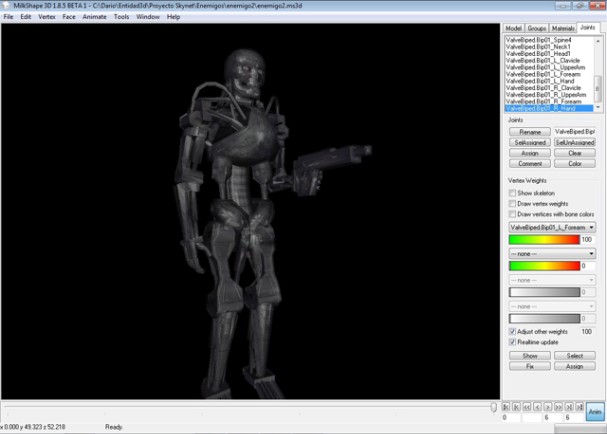The image size is (607, 434).
Task: Open the second bone dropdown set to none
Action: tap(552, 254)
